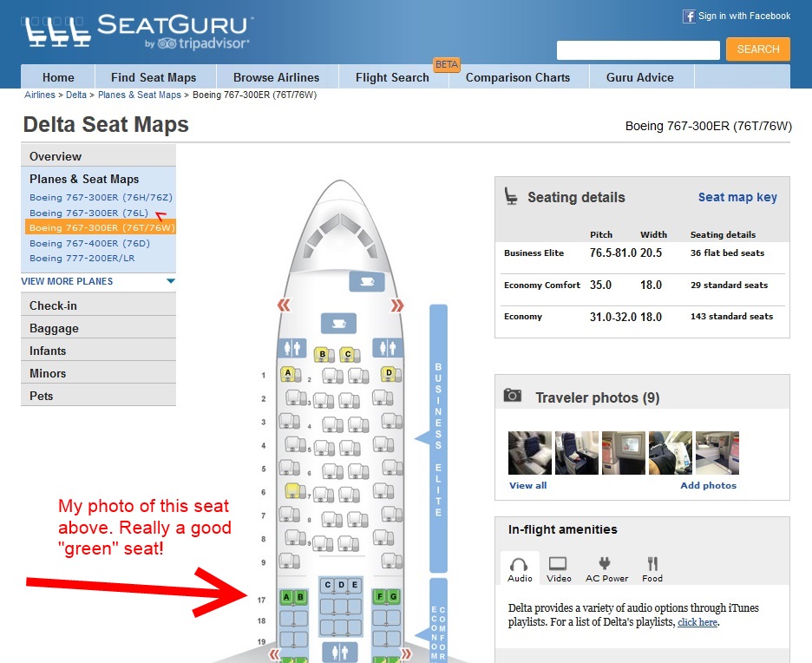Viewport: 812px width, 663px height.
Task: Click the camera icon beside Traveler photos
Action: pyautogui.click(x=512, y=395)
